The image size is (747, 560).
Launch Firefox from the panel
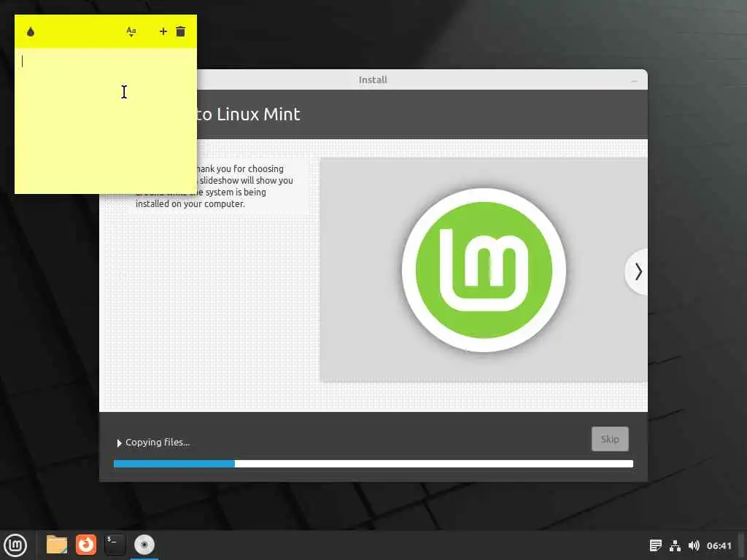click(x=86, y=545)
